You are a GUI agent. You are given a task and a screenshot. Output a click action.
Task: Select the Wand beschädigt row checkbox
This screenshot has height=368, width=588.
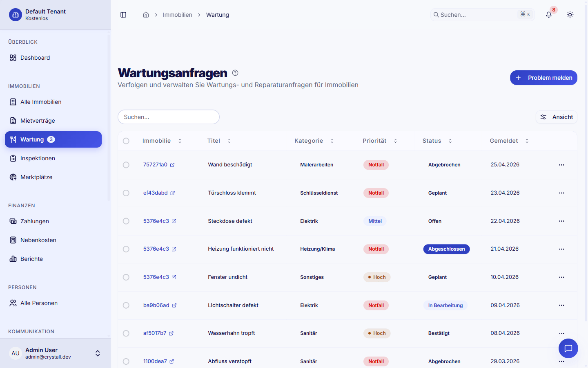click(126, 165)
